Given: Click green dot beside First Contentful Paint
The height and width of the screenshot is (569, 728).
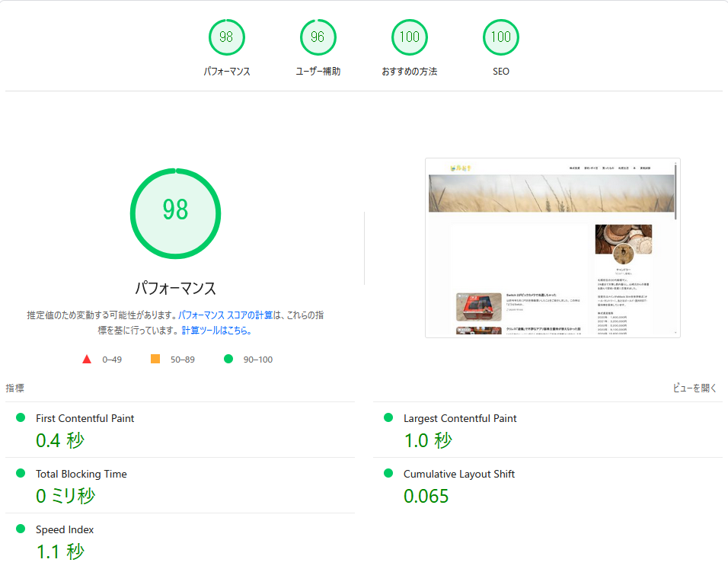Looking at the screenshot, I should tap(21, 417).
